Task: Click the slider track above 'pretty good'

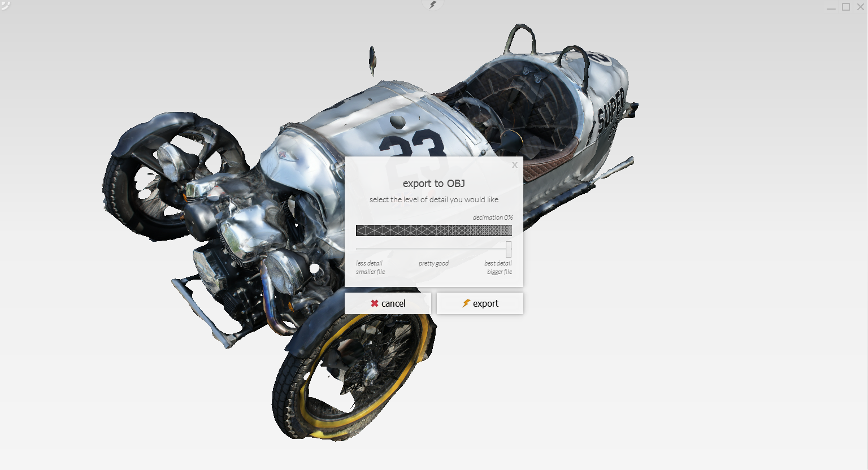Action: tap(433, 249)
